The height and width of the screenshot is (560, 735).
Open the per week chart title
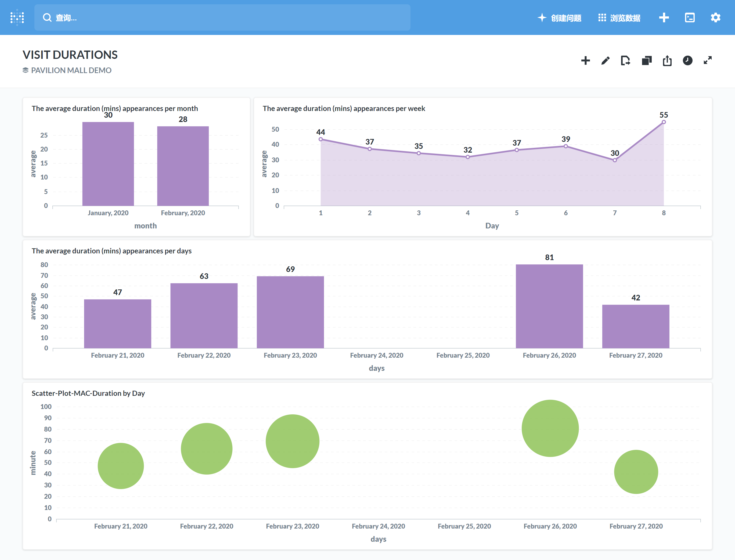click(x=344, y=108)
